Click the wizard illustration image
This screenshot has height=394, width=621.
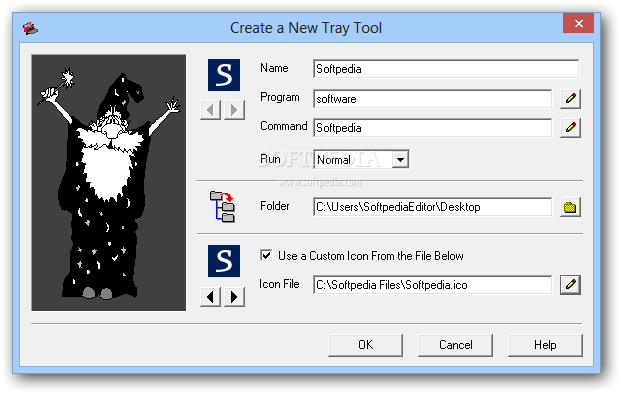pyautogui.click(x=109, y=183)
